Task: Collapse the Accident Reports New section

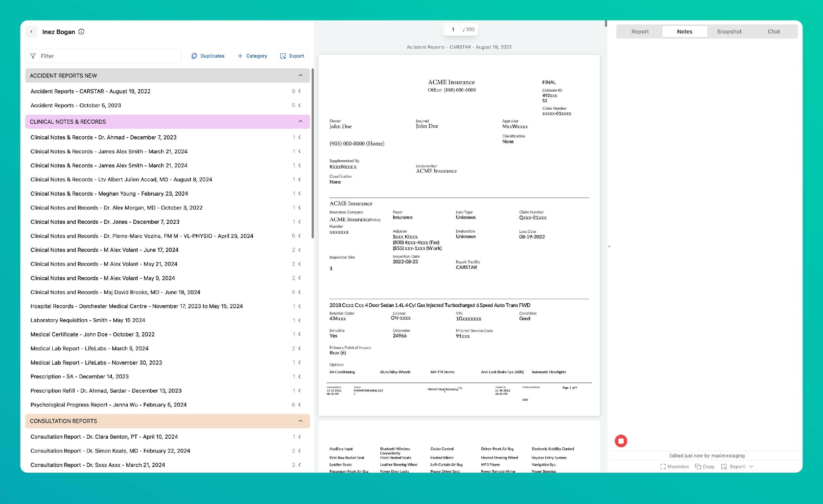Action: [x=300, y=75]
